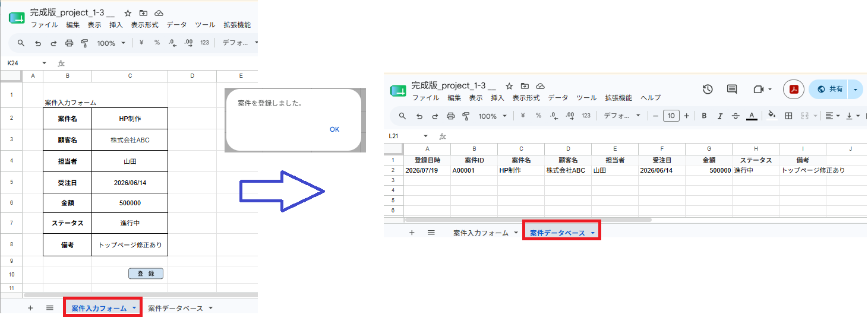Decrease font size with minus button
Image resolution: width=868 pixels, height=318 pixels.
pos(655,116)
